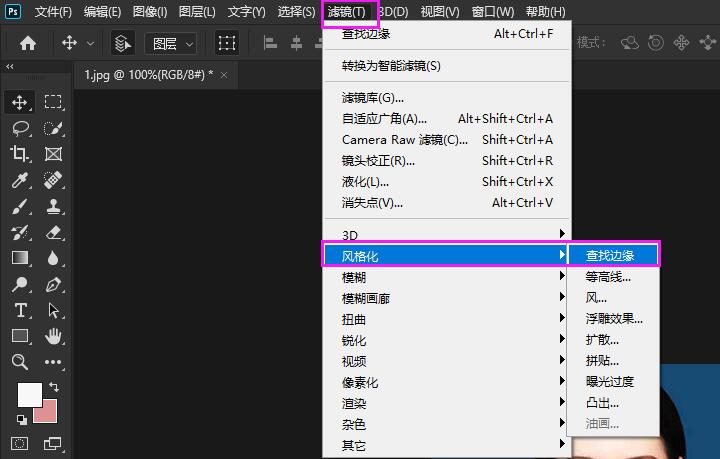Collapse the toolbox with double-arrow icon

coord(10,67)
